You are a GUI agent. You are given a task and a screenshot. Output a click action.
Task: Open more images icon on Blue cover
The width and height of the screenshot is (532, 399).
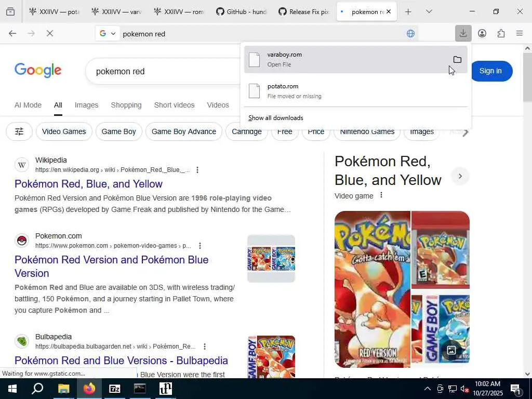(451, 350)
